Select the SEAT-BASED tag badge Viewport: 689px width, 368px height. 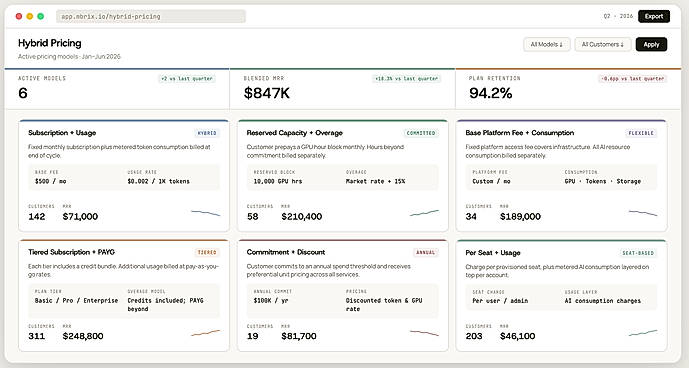(x=638, y=253)
